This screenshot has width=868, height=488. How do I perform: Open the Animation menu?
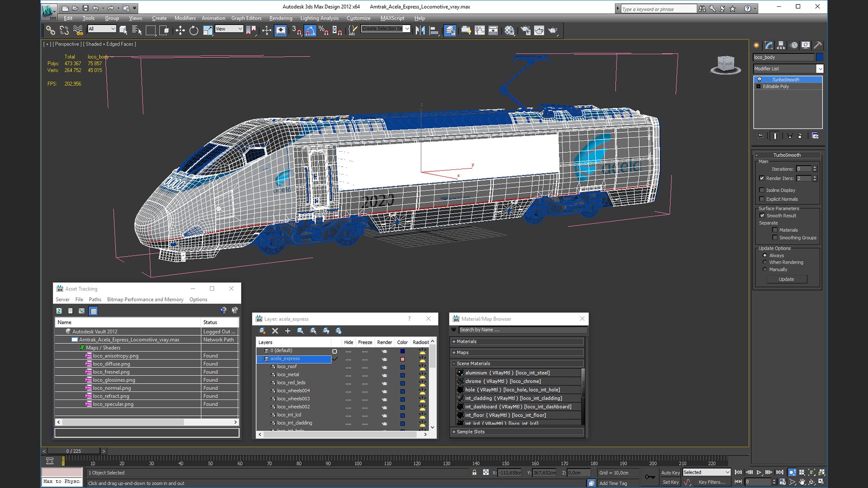(213, 18)
